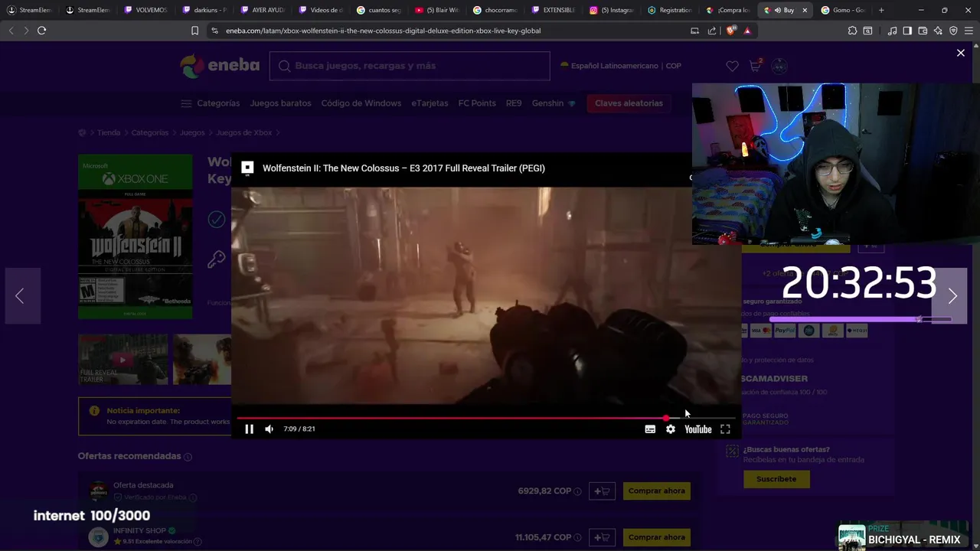Switch to the VOLVEMOS Twitch tab
980x551 pixels.
(145, 10)
